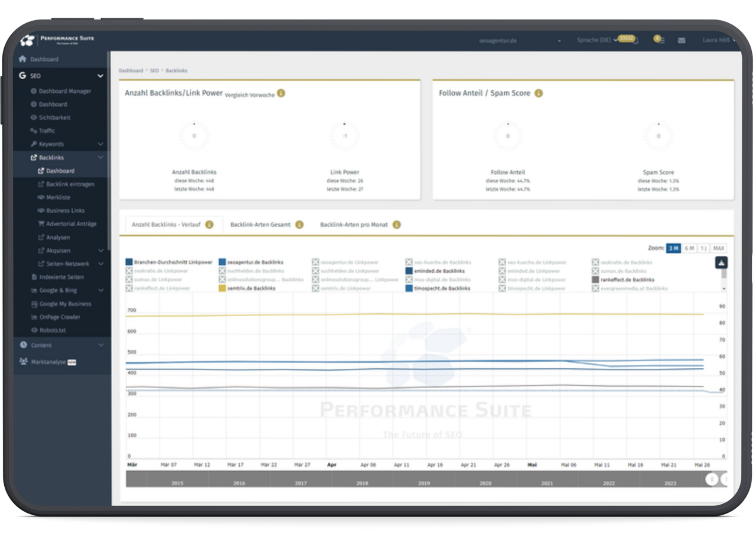
Task: Enable seoagentur.de Linkpower series
Action: click(346, 262)
